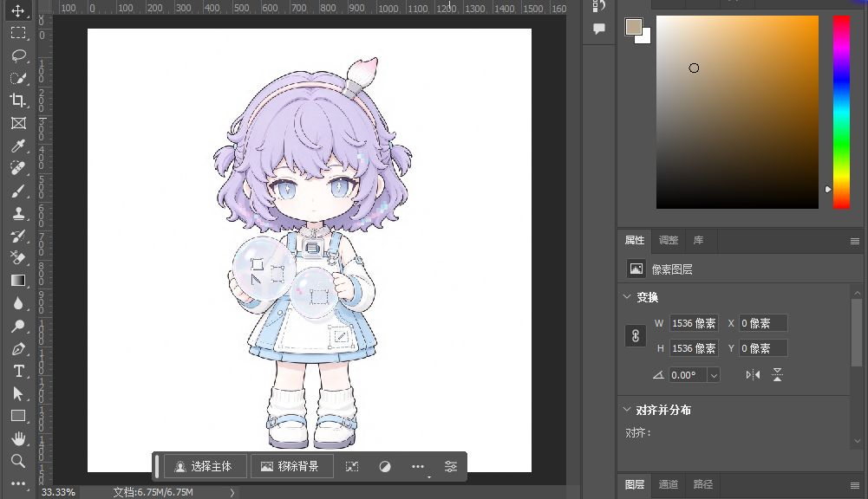Screen dimensions: 868x499
Task: Select the Brush tool
Action: coord(17,191)
